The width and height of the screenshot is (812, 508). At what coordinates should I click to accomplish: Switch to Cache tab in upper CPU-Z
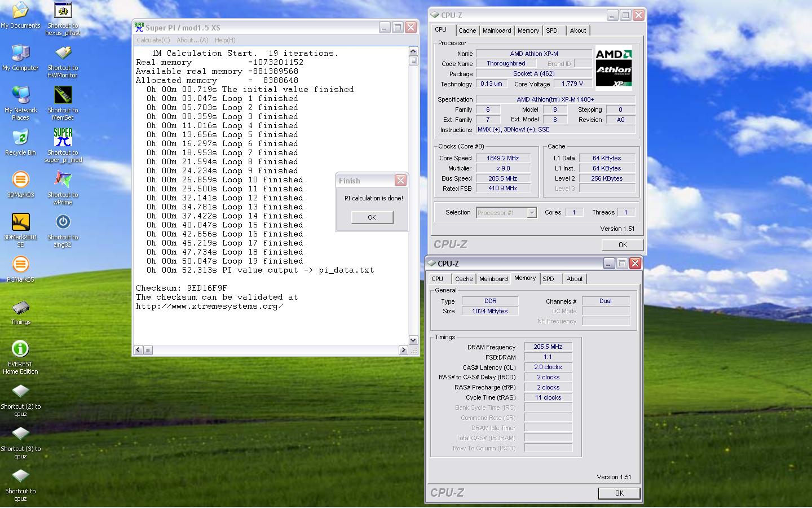tap(467, 30)
